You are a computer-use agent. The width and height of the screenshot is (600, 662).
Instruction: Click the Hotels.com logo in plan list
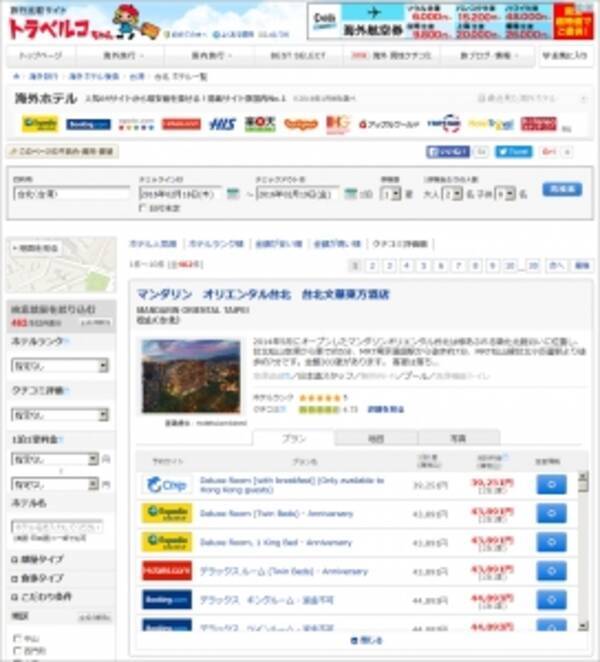(x=166, y=570)
